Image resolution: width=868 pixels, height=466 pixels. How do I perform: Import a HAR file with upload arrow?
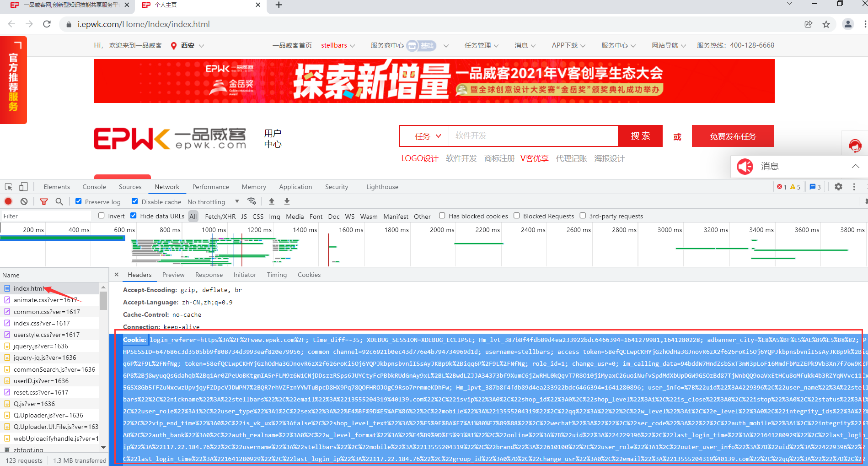pos(272,201)
